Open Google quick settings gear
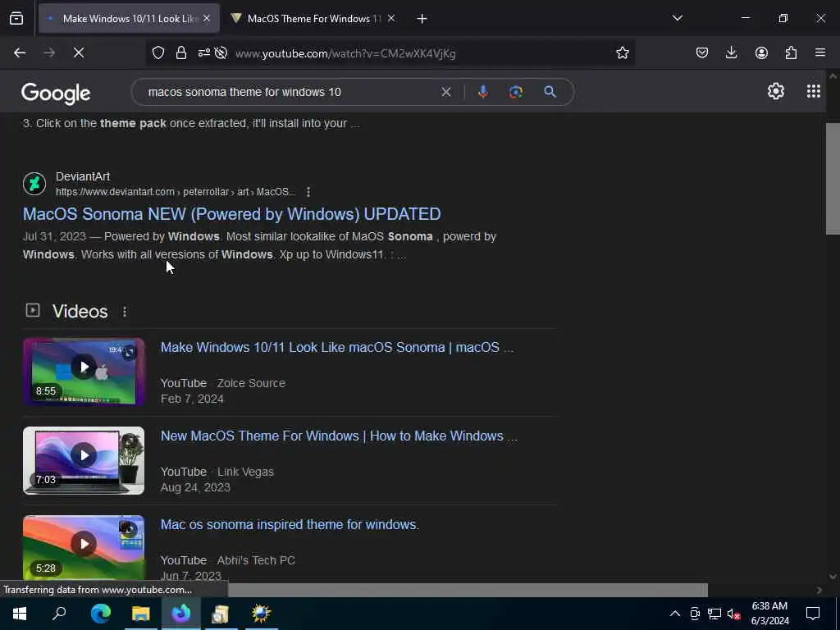840x630 pixels. coord(776,92)
